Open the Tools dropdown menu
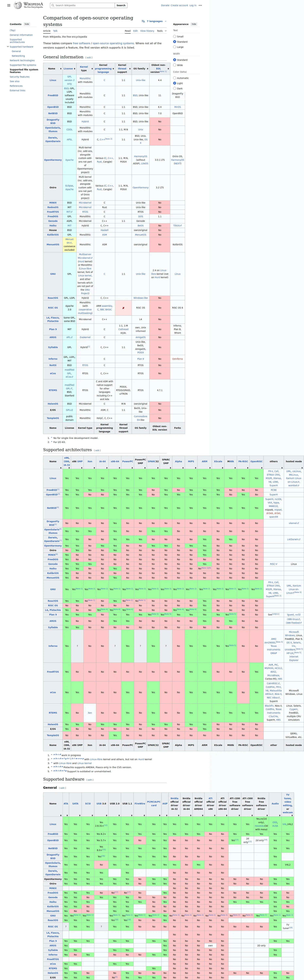 point(162,31)
